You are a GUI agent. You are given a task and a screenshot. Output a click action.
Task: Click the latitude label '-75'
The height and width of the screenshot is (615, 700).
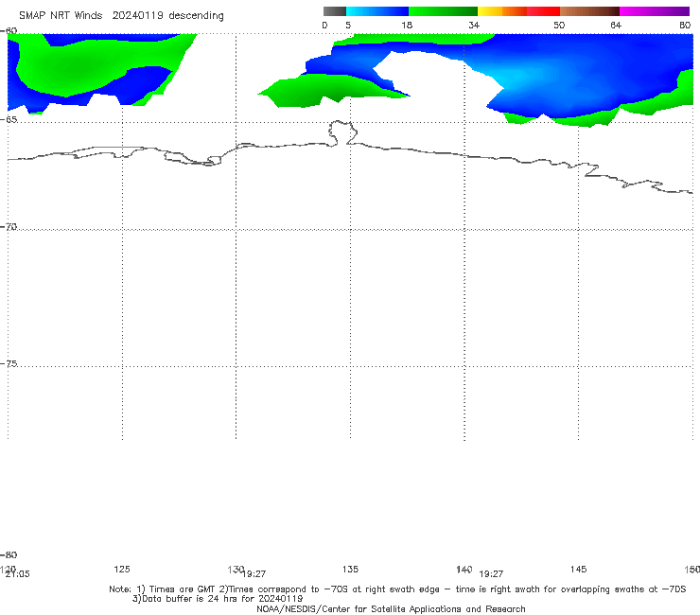(x=9, y=363)
